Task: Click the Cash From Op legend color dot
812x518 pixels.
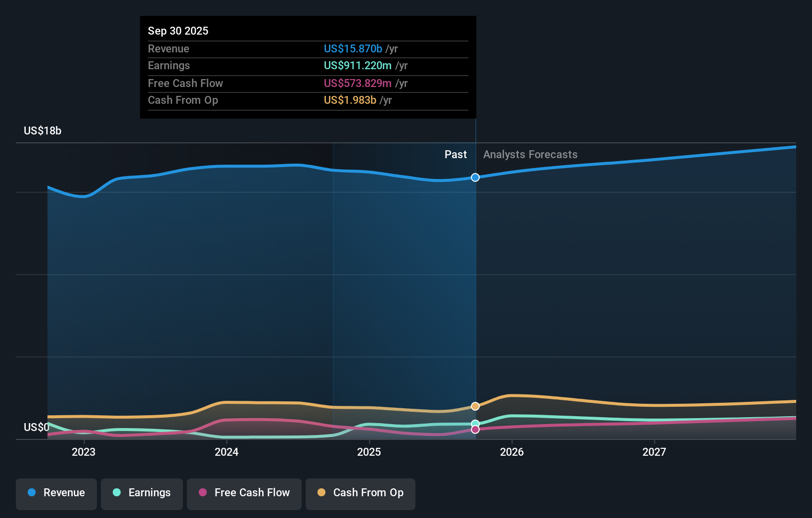Action: 320,493
